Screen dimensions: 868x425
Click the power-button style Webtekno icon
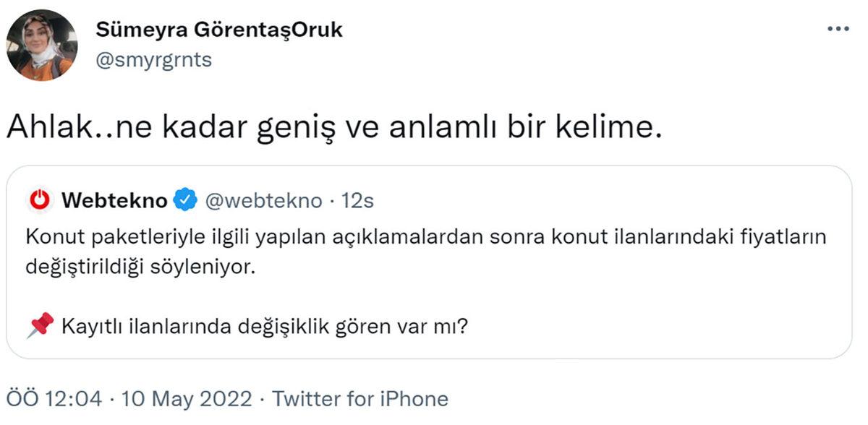point(40,201)
